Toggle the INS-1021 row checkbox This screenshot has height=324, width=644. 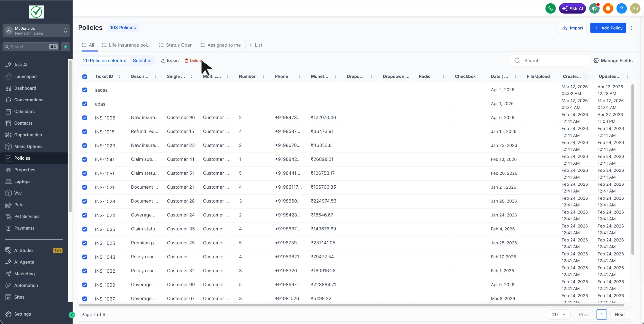(x=85, y=187)
